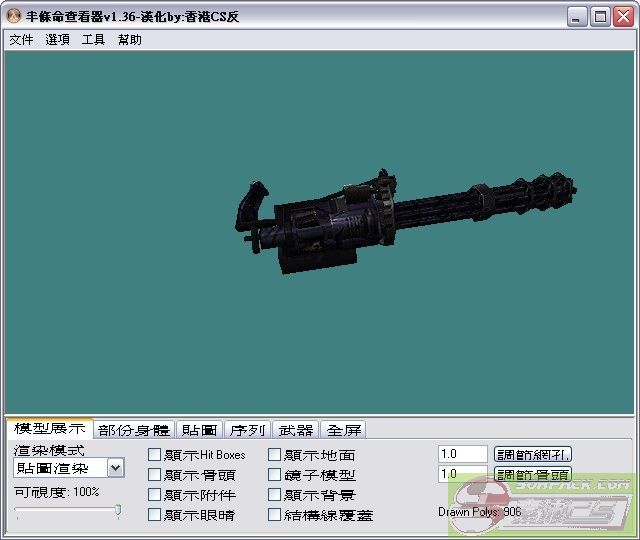The image size is (640, 540).
Task: Click the 可視度: 100% label
Action: [57, 492]
